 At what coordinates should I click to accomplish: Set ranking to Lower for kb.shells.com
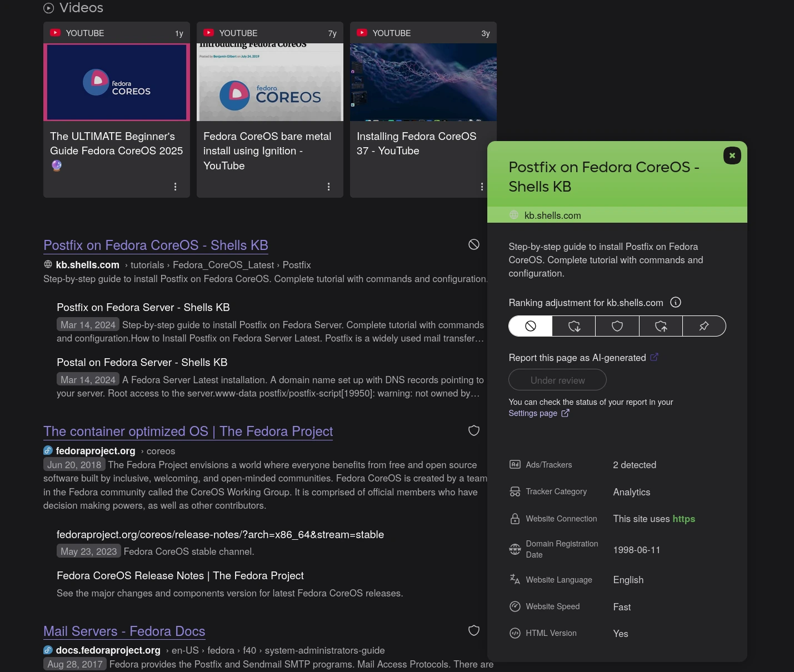[x=574, y=326]
